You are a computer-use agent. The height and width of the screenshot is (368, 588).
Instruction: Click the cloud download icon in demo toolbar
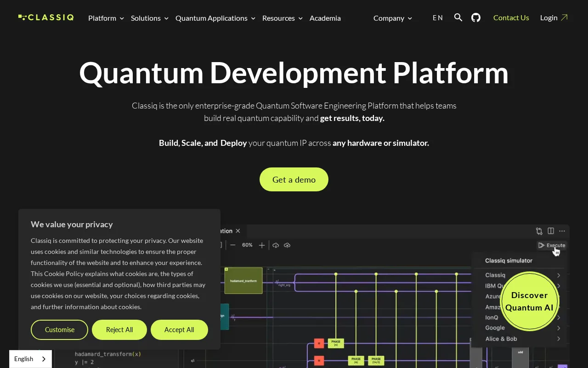pos(276,245)
